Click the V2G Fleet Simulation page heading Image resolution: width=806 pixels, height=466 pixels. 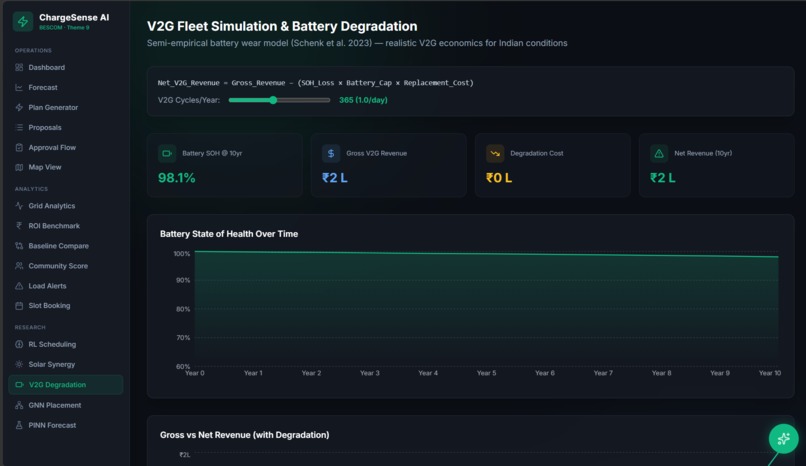(x=282, y=26)
